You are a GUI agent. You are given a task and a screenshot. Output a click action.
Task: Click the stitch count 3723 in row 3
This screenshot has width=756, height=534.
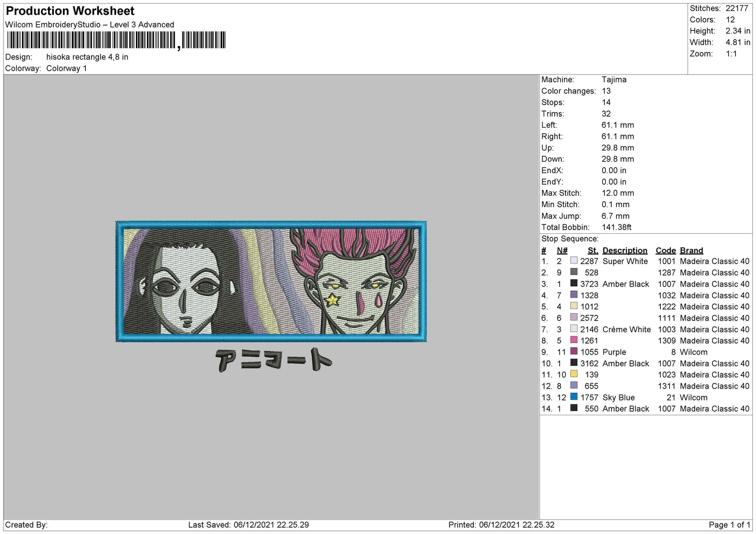click(589, 284)
